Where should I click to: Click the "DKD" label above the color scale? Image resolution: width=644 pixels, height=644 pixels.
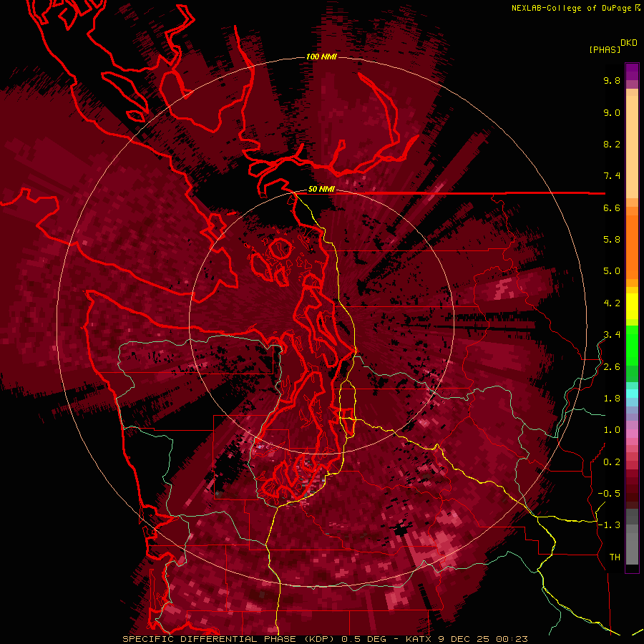pyautogui.click(x=629, y=43)
